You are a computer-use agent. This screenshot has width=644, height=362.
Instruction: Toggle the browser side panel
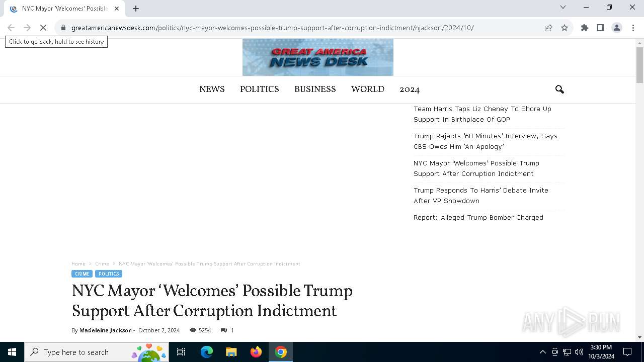click(x=601, y=28)
